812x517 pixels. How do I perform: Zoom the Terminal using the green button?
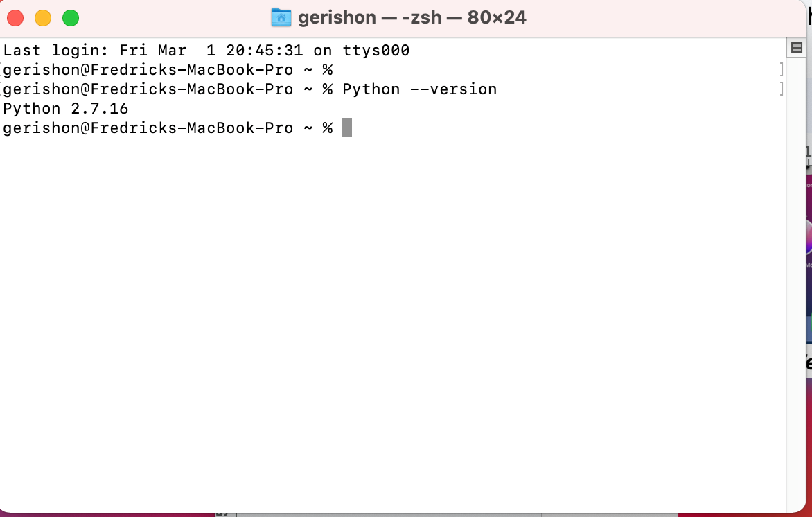click(71, 18)
